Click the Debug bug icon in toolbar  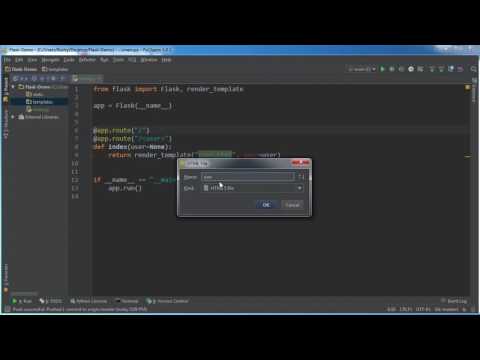[x=392, y=69]
